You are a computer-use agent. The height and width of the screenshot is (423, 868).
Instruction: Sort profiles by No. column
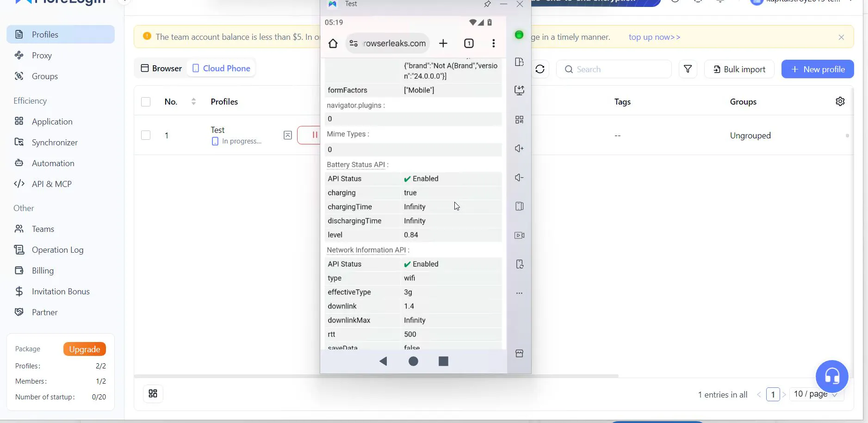coord(193,101)
